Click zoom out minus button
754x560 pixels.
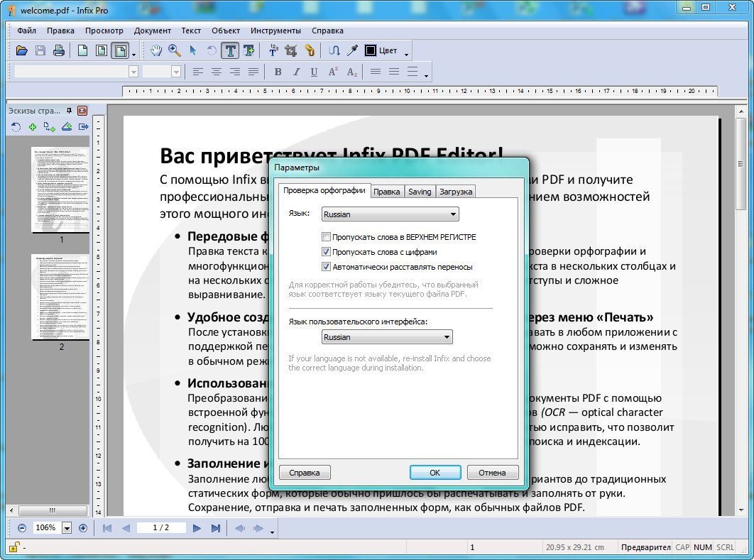click(21, 528)
